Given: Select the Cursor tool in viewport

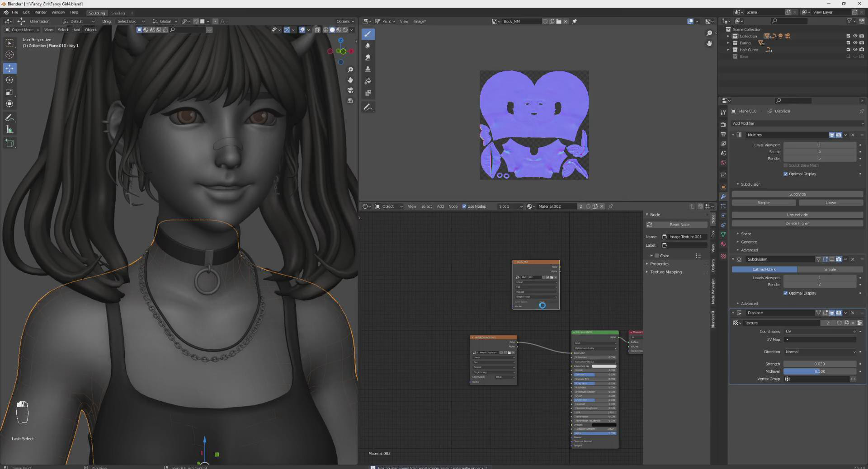Looking at the screenshot, I should (9, 55).
